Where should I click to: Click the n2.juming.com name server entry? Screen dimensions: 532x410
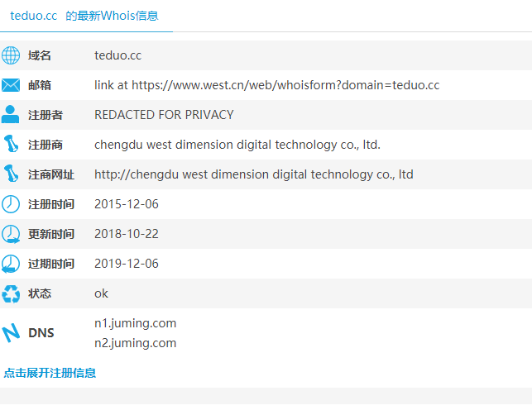(135, 343)
